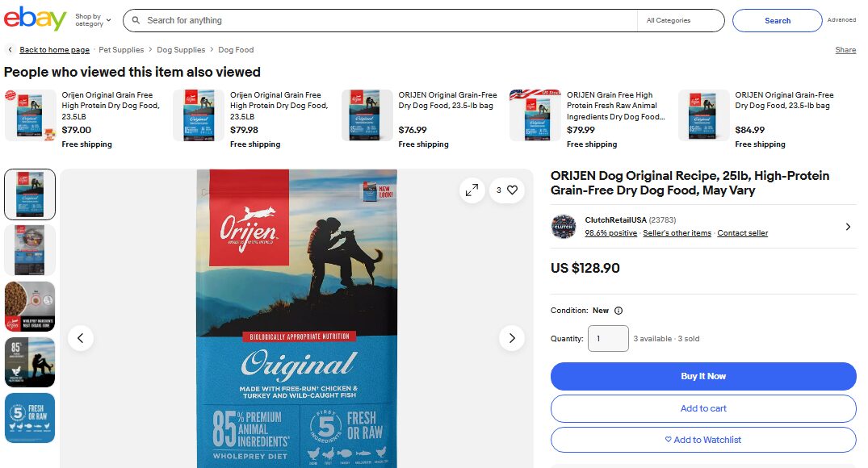Click the 98.6% positive feedback link

coord(612,233)
